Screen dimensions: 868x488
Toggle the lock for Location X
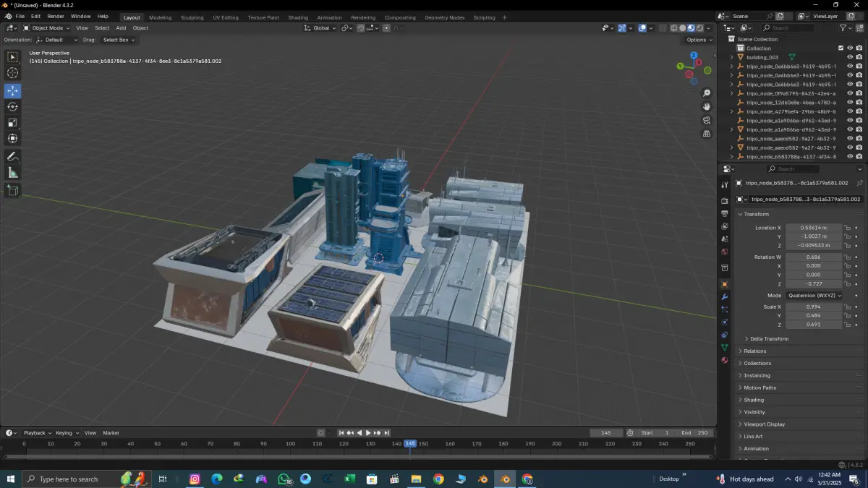pos(847,228)
